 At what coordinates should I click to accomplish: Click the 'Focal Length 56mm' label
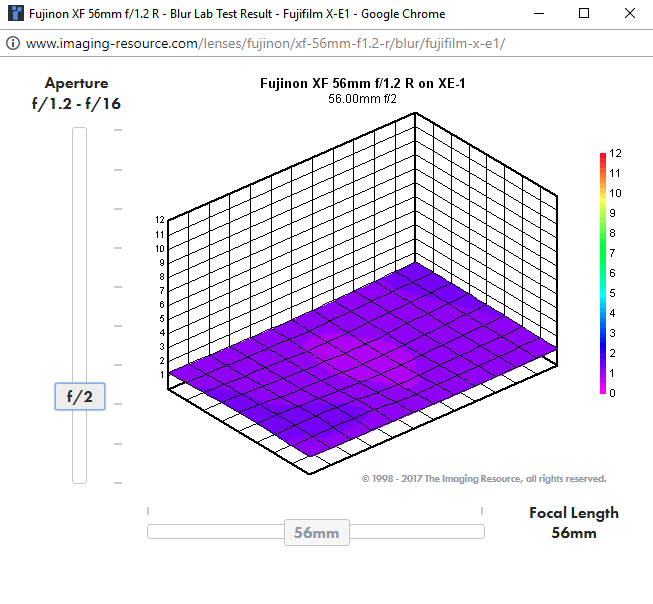click(x=574, y=523)
